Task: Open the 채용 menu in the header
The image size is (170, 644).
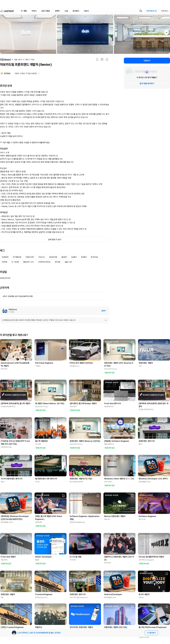Action: pos(24,11)
